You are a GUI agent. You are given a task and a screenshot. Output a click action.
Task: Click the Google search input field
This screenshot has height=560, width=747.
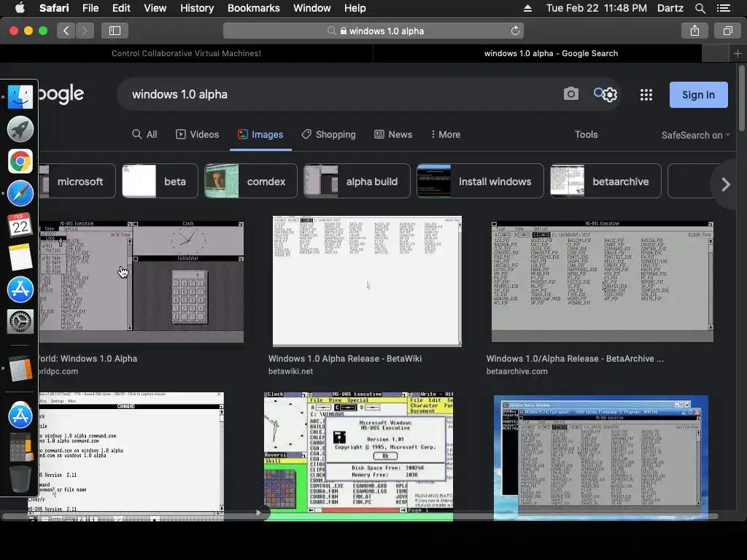pyautogui.click(x=343, y=94)
